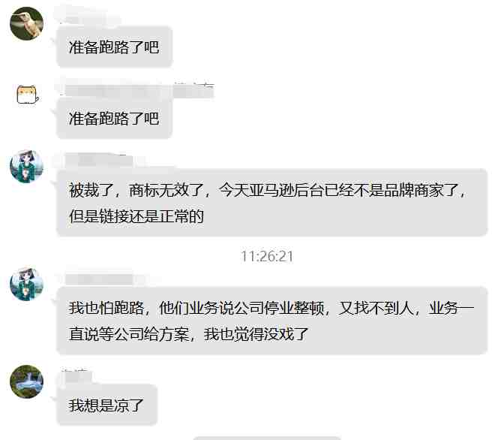Click the 被裁了，商标无效了 message bubble
Screen dimensions: 504x440
click(272, 203)
